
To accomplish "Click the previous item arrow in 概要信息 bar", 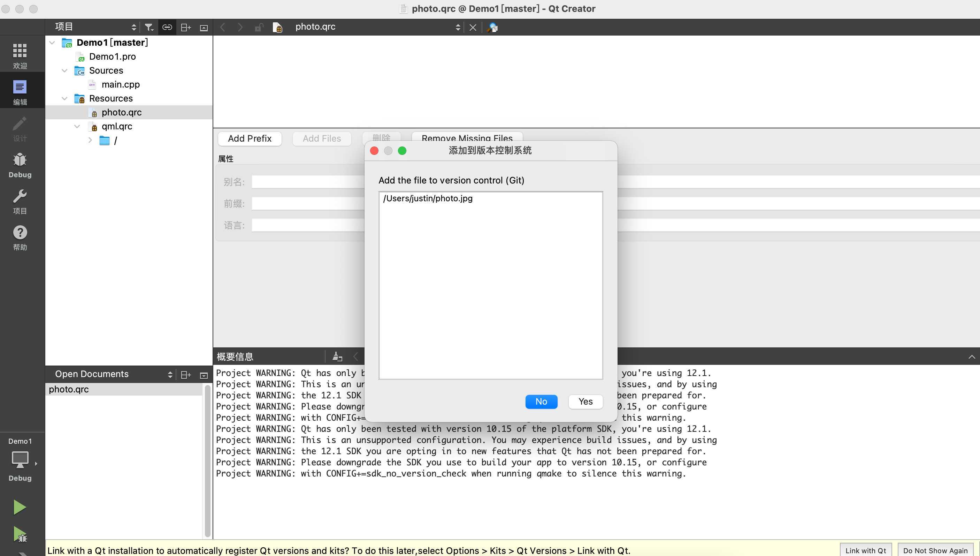I will point(355,356).
